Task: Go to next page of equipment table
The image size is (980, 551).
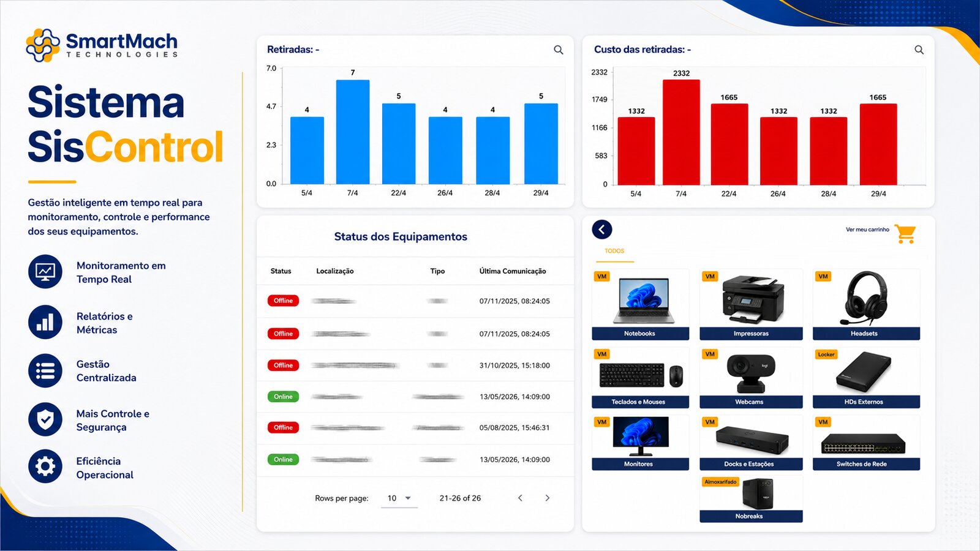Action: click(x=548, y=498)
